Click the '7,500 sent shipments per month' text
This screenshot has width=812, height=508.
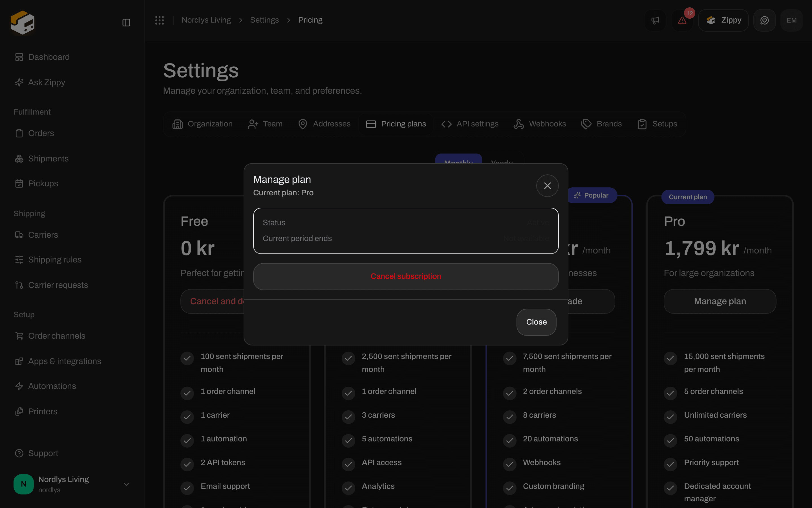(x=567, y=363)
